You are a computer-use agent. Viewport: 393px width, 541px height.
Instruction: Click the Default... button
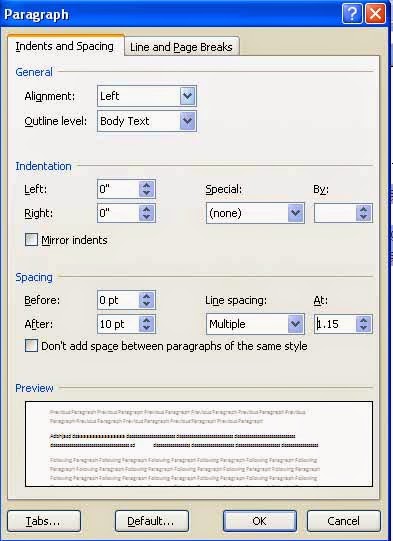(151, 521)
